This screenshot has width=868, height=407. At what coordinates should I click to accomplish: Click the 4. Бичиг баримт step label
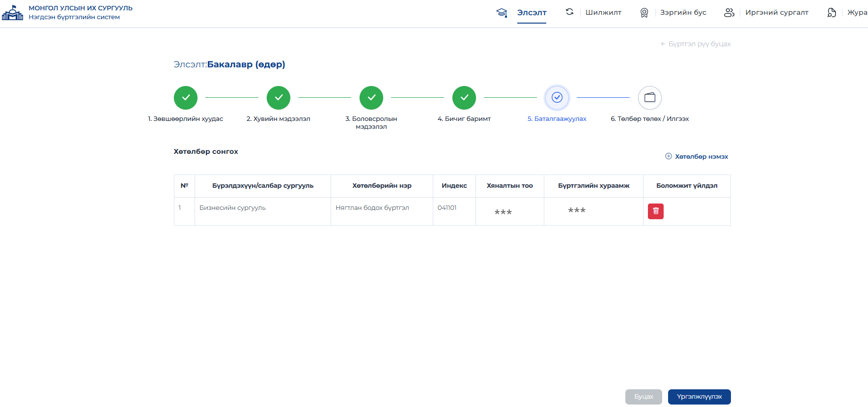(x=464, y=119)
